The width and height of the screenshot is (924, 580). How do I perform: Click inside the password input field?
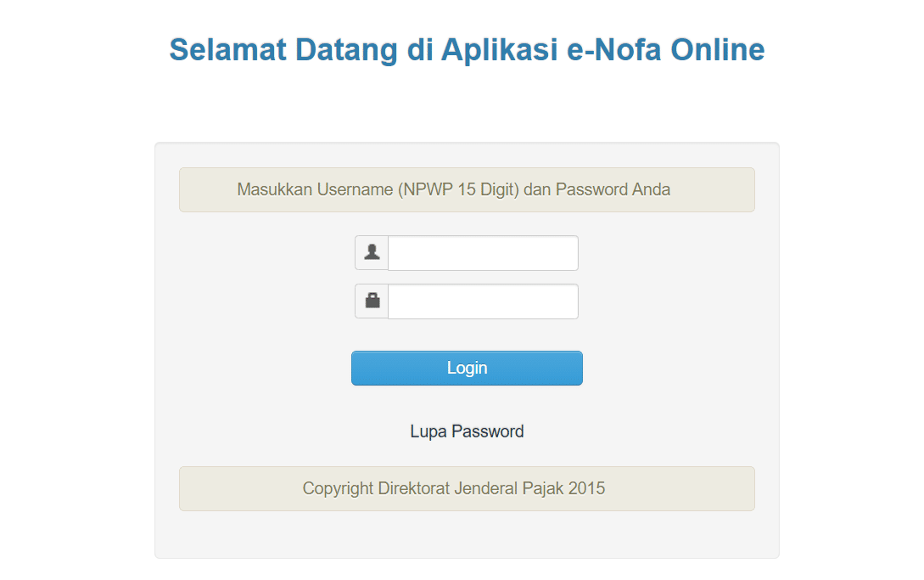[x=482, y=301]
